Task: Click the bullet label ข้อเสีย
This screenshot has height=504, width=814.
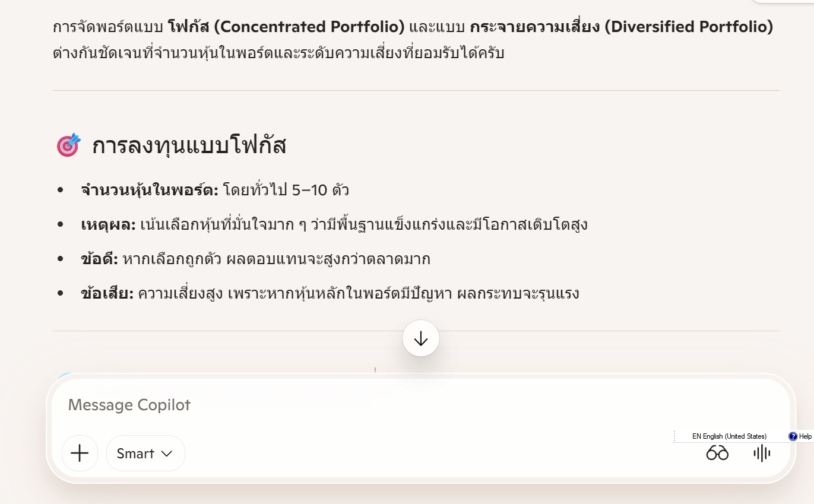Action: [107, 294]
